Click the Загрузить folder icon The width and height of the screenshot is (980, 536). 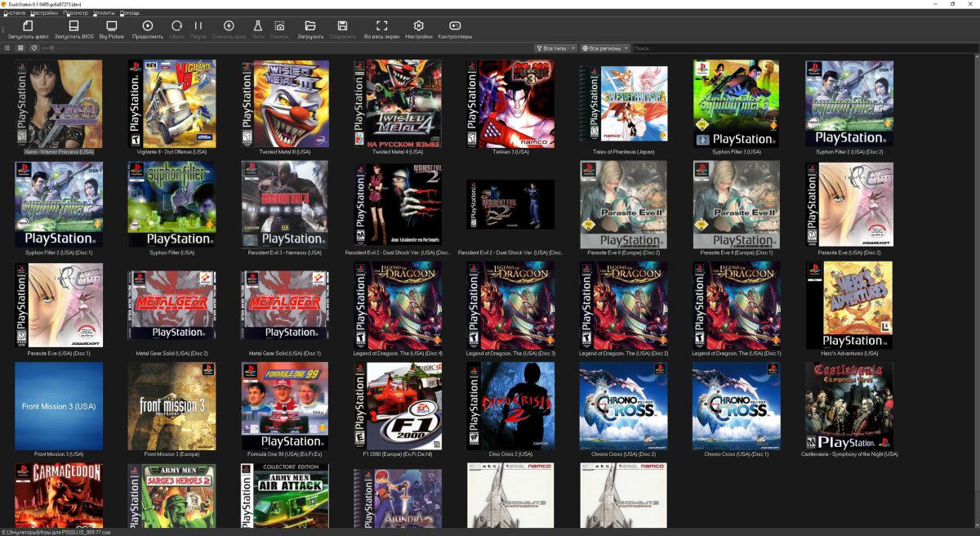[x=310, y=26]
